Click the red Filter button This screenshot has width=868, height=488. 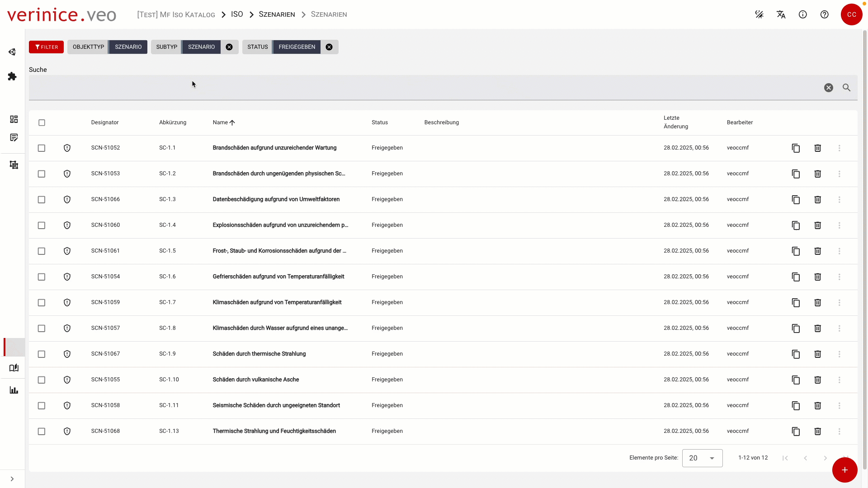pos(46,47)
